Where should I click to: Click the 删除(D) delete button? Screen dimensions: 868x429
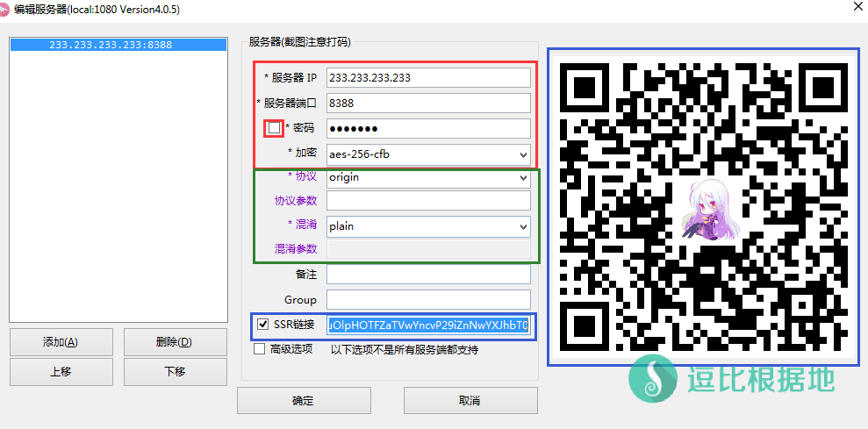point(175,342)
